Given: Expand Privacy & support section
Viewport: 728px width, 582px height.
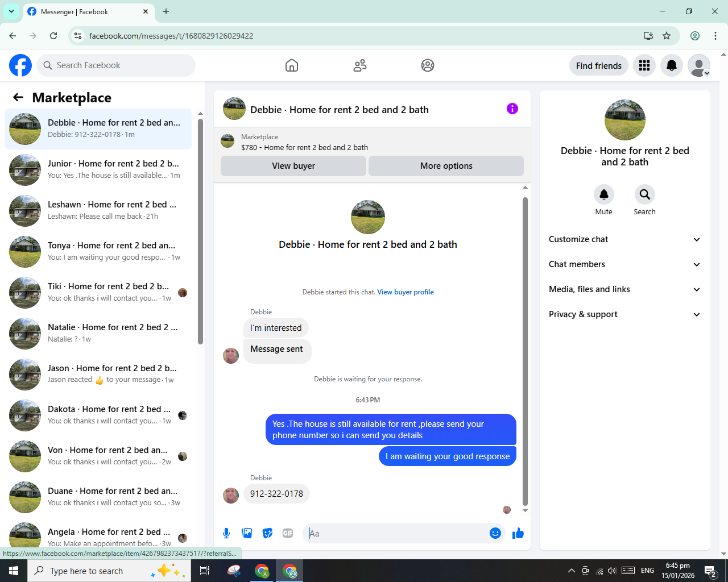Looking at the screenshot, I should point(624,314).
